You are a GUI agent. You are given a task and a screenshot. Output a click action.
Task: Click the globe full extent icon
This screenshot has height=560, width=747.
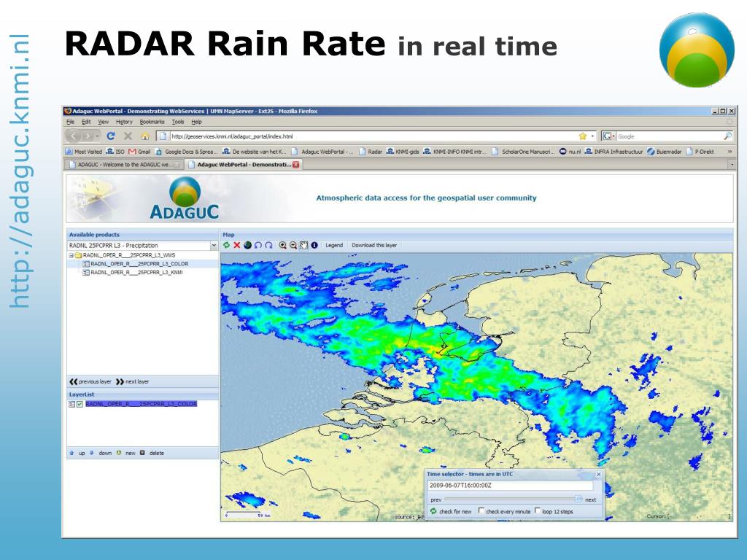click(x=247, y=245)
